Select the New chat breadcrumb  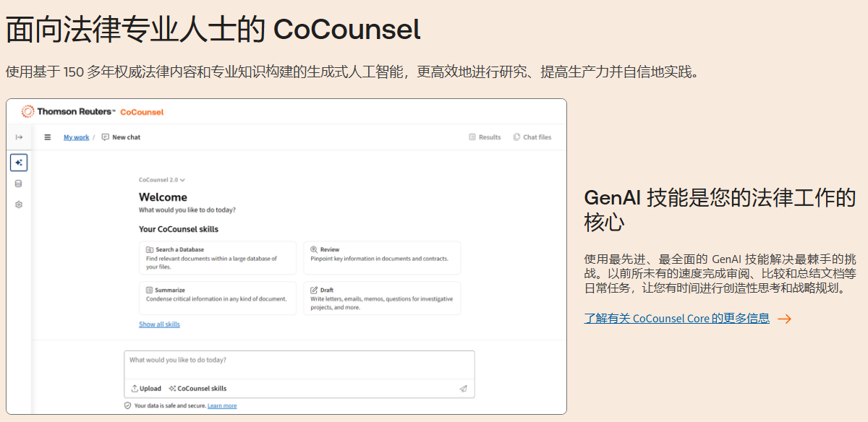pyautogui.click(x=121, y=137)
